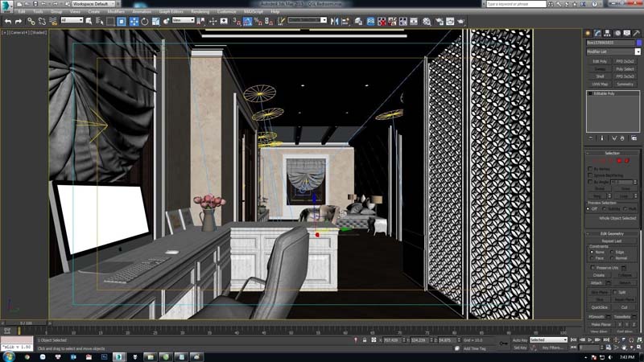644x362 pixels.
Task: Click the Select and Link chain icon
Action: [x=30, y=21]
